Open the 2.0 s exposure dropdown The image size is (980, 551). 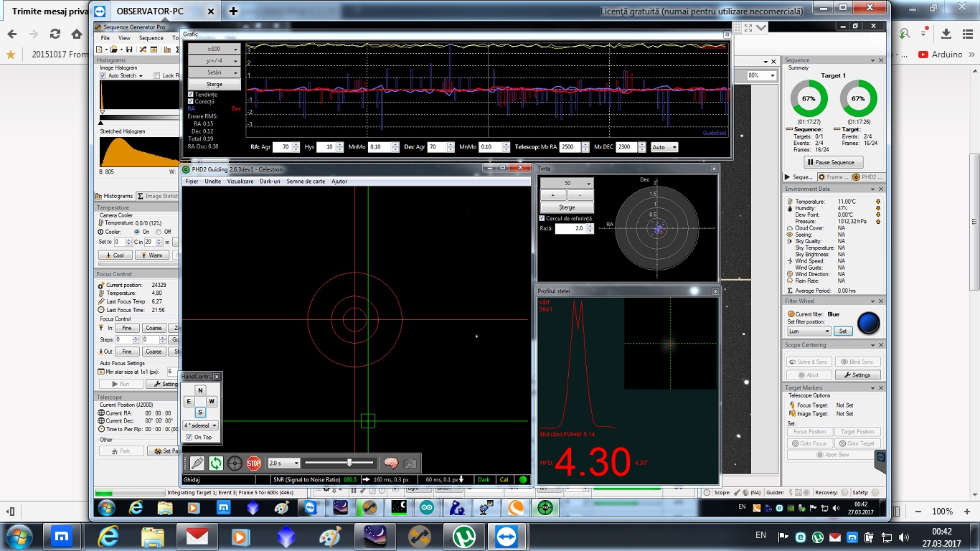coord(283,463)
